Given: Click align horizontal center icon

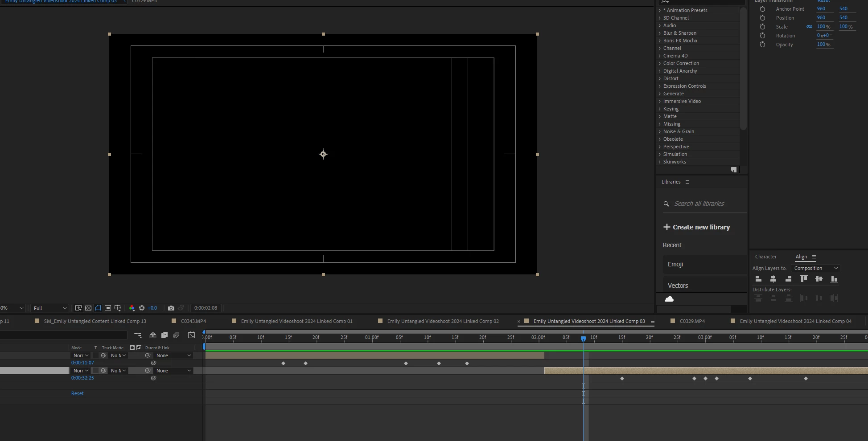Looking at the screenshot, I should point(773,279).
